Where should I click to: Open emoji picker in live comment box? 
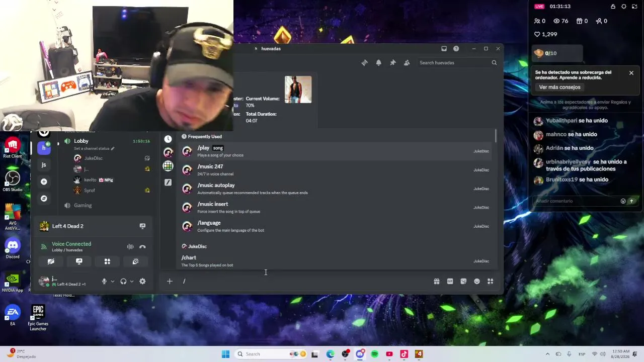[623, 201]
